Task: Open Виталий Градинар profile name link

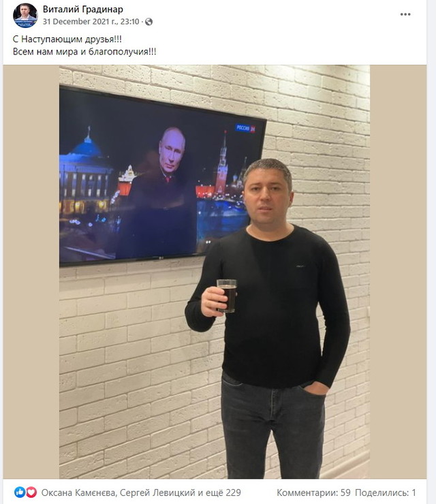Action: click(x=83, y=10)
